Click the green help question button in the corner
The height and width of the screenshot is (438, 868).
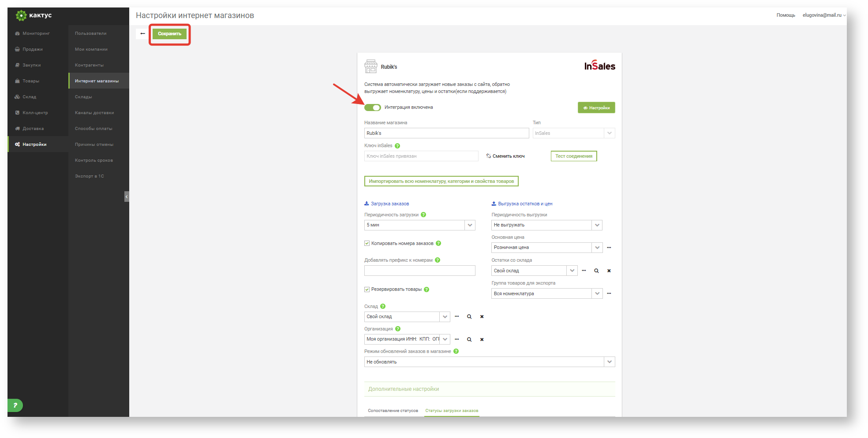pos(15,405)
